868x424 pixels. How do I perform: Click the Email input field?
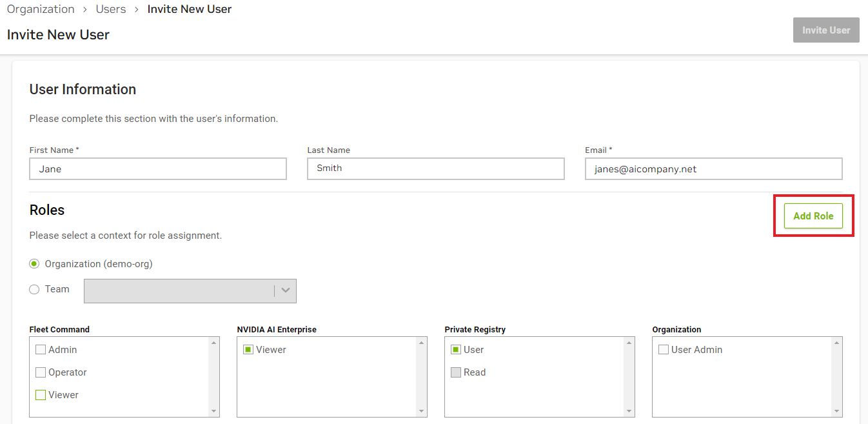pyautogui.click(x=713, y=169)
